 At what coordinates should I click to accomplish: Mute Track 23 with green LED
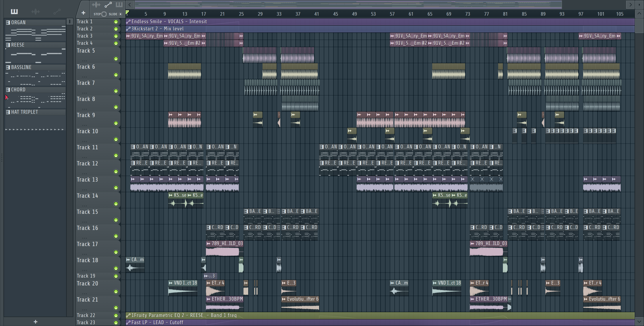[116, 323]
